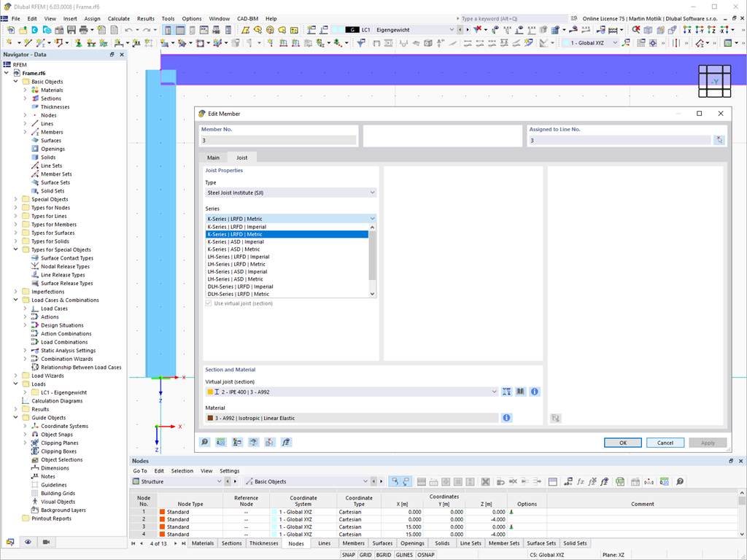The image size is (747, 560).
Task: Click the units 0.00 icon in dialog footer
Action: click(x=220, y=442)
